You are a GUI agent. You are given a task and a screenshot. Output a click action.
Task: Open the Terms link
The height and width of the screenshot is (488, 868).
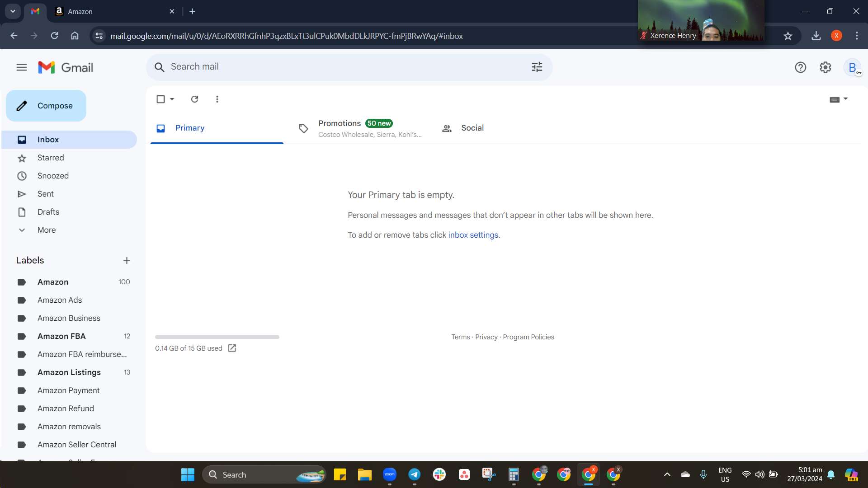[x=461, y=337]
